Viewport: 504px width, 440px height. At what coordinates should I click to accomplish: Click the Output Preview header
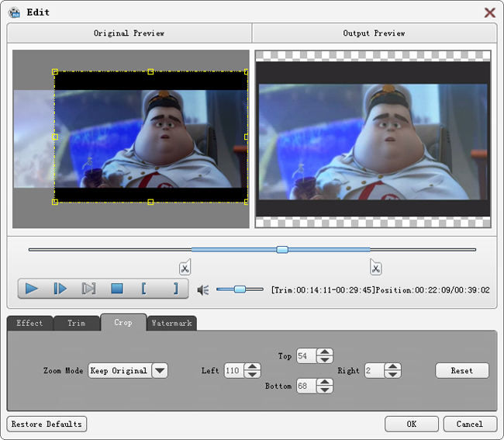(375, 33)
